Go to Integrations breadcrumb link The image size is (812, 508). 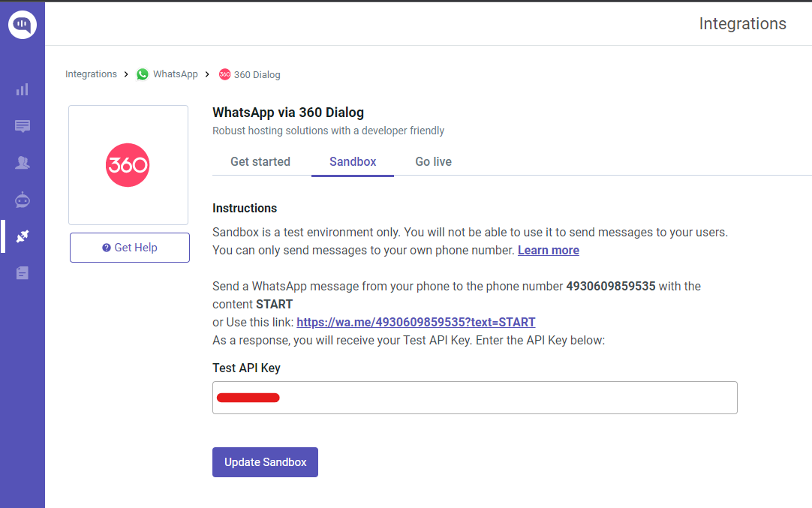tap(91, 74)
